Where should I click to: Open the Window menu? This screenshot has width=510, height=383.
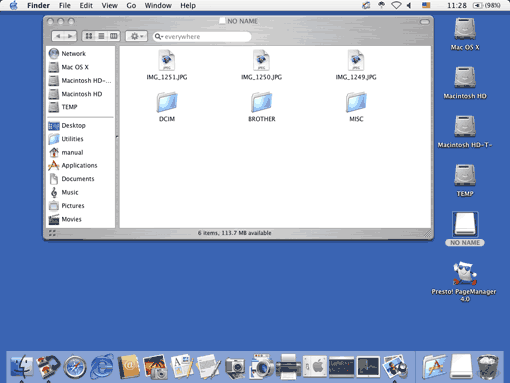point(158,5)
